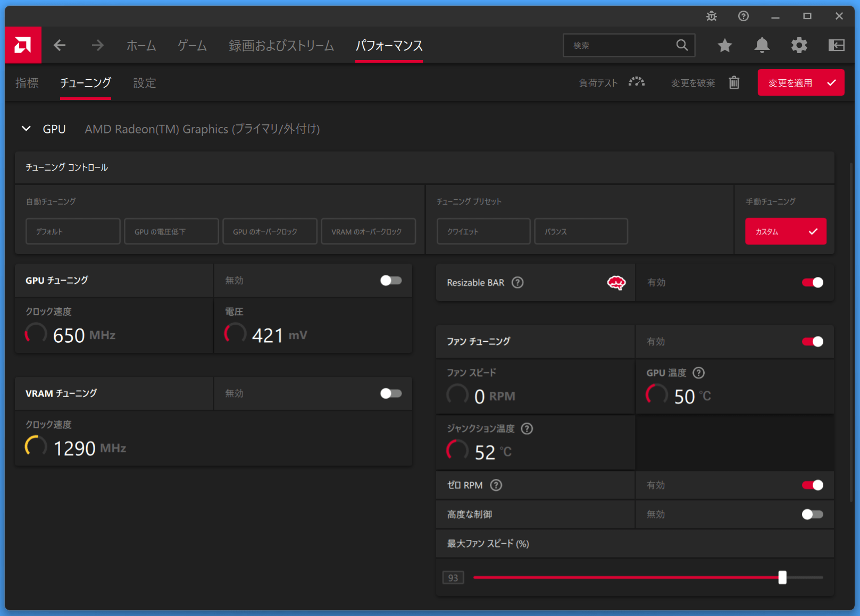
Task: Open notifications bell icon
Action: [762, 46]
